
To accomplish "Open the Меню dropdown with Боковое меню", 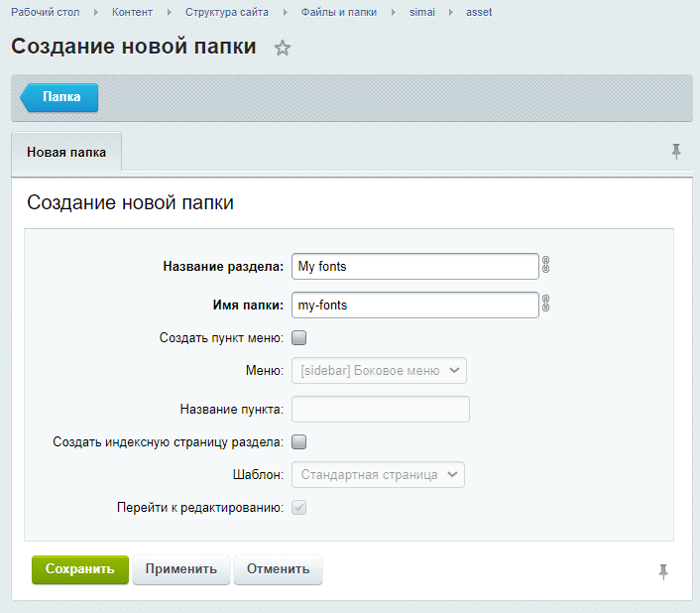I will (378, 371).
